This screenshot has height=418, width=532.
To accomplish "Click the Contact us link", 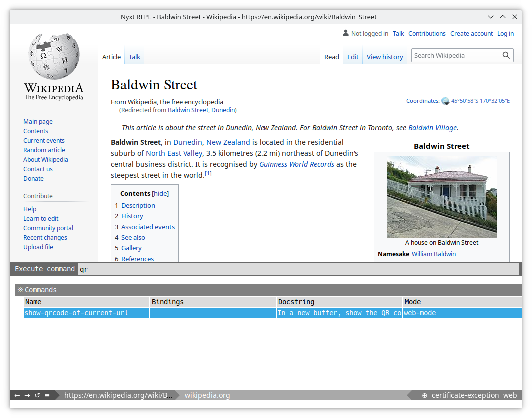I will pos(38,169).
